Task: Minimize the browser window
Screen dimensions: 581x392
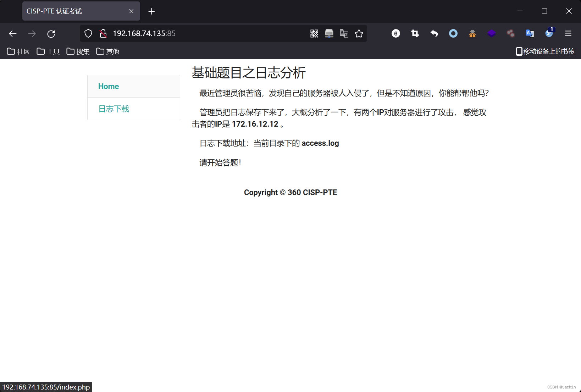Action: [x=520, y=11]
